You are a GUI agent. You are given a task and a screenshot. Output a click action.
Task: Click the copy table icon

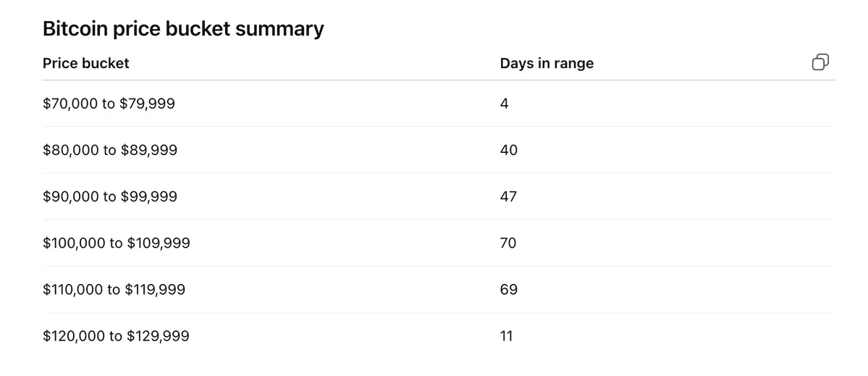coord(820,62)
